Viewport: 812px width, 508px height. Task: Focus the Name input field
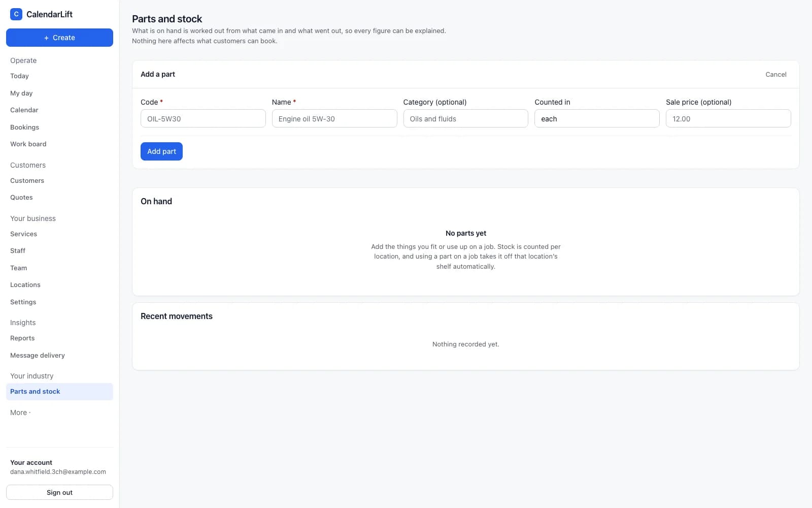[x=334, y=118]
